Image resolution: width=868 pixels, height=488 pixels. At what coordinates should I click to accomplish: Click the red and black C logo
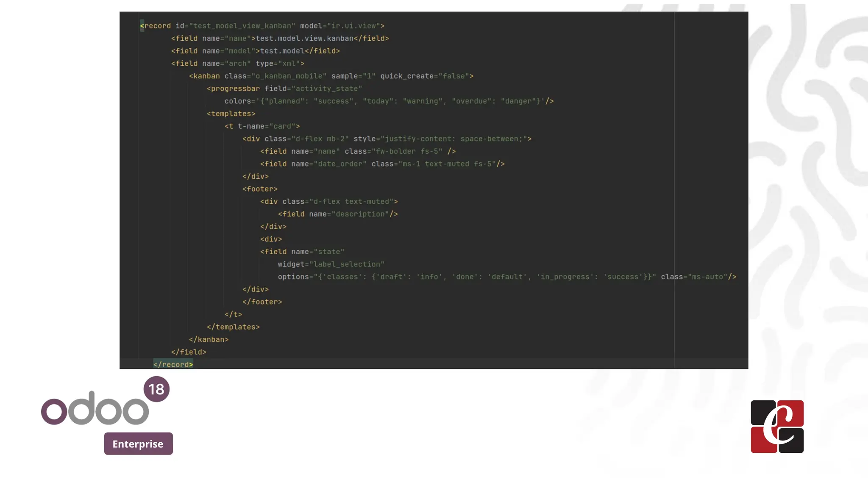[x=777, y=427]
